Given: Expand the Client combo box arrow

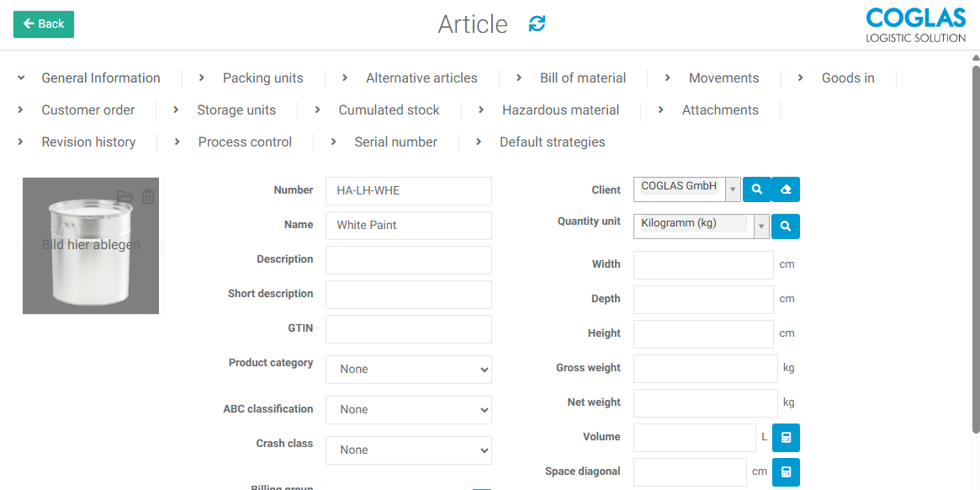Looking at the screenshot, I should (732, 189).
